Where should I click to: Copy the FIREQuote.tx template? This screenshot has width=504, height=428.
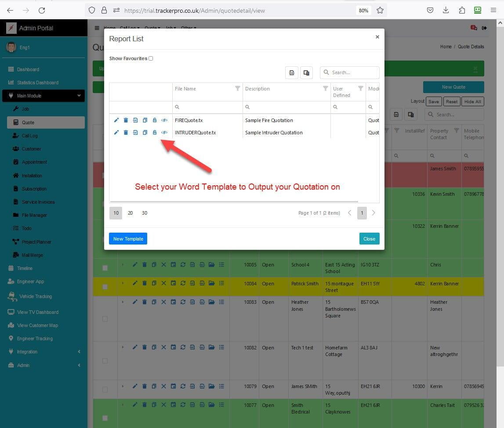tap(145, 120)
